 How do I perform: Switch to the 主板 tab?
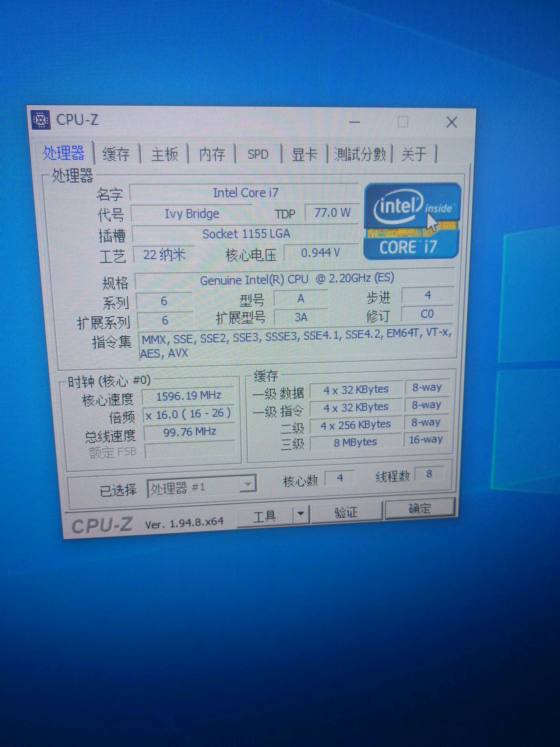tap(164, 154)
